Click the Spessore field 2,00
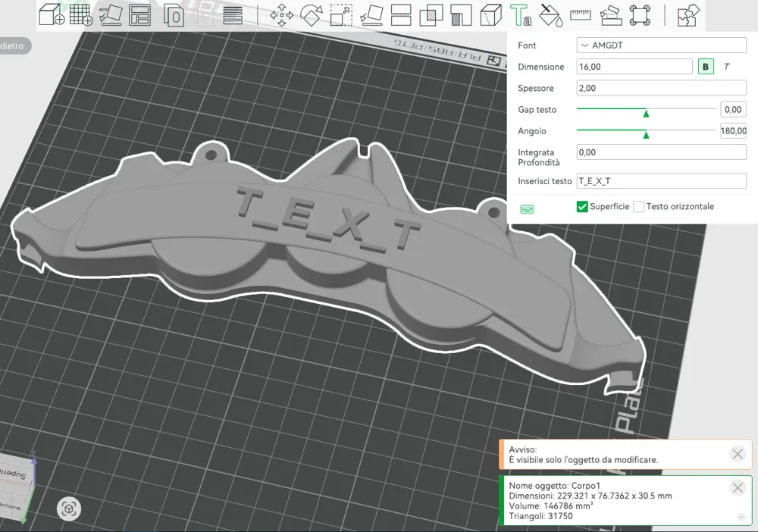The height and width of the screenshot is (532, 758). [661, 88]
